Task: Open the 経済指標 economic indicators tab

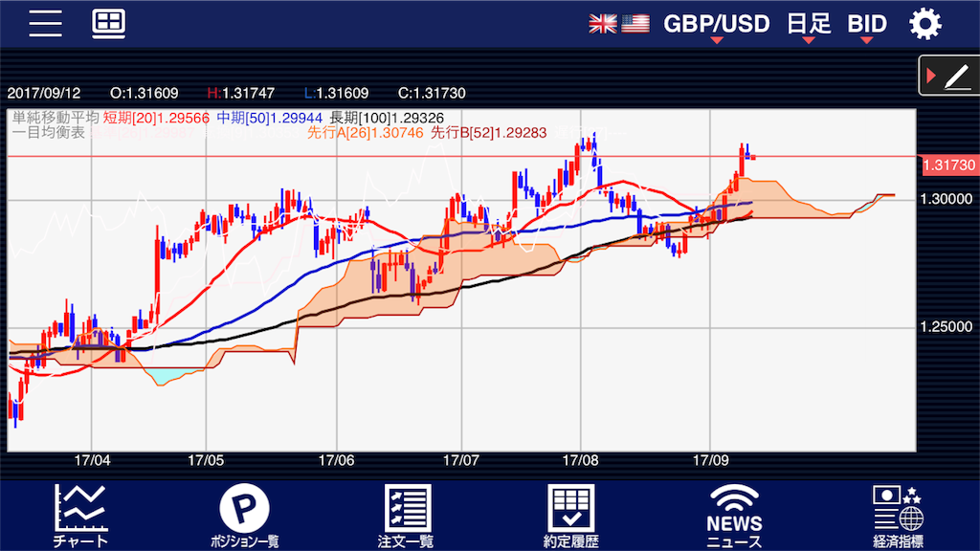Action: pyautogui.click(x=898, y=516)
